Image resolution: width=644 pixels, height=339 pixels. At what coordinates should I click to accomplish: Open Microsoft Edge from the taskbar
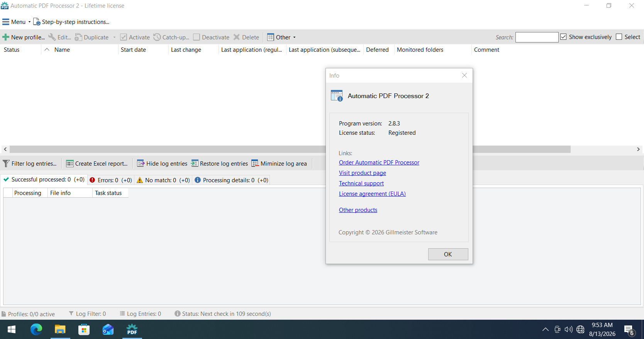[x=36, y=329]
